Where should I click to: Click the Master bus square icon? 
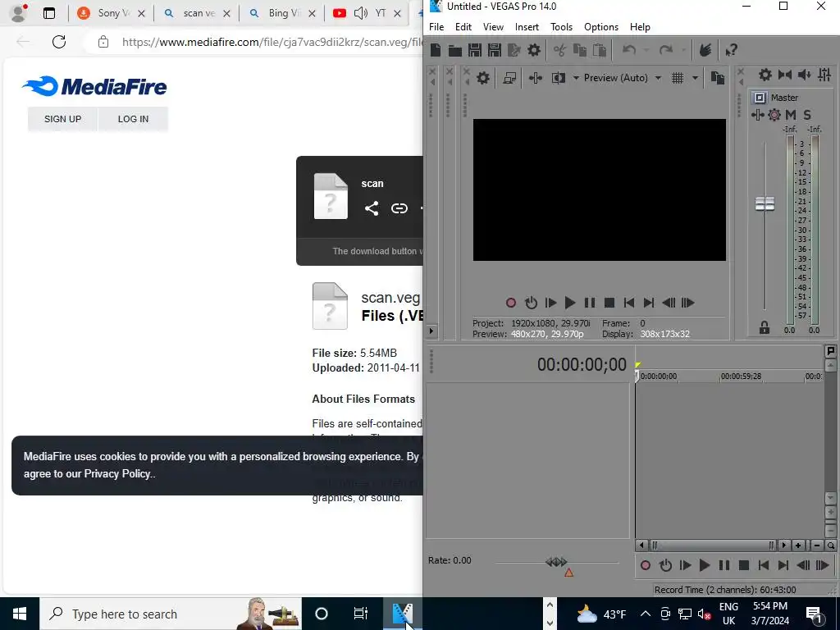pyautogui.click(x=759, y=98)
